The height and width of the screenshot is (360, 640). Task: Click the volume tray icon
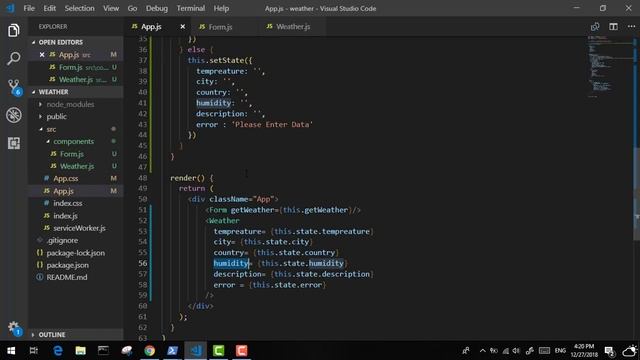(x=516, y=351)
